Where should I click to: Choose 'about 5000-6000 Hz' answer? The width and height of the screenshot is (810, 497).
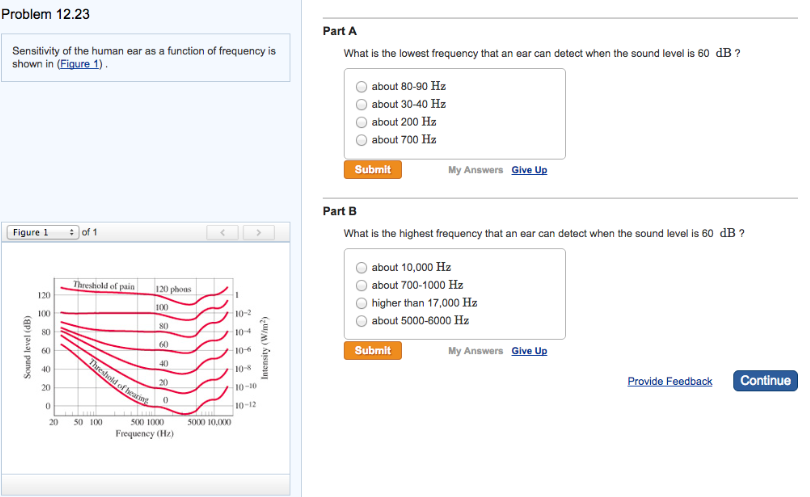362,321
